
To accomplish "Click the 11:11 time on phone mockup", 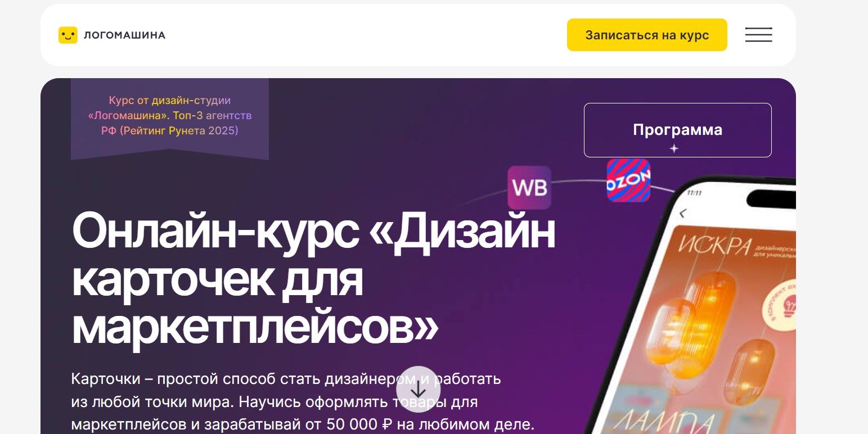I will click(695, 193).
